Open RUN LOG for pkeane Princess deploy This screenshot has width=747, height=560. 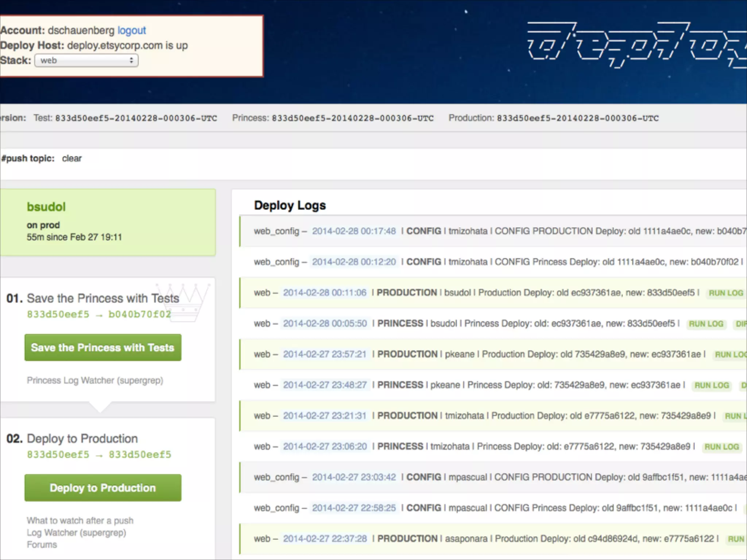(712, 385)
